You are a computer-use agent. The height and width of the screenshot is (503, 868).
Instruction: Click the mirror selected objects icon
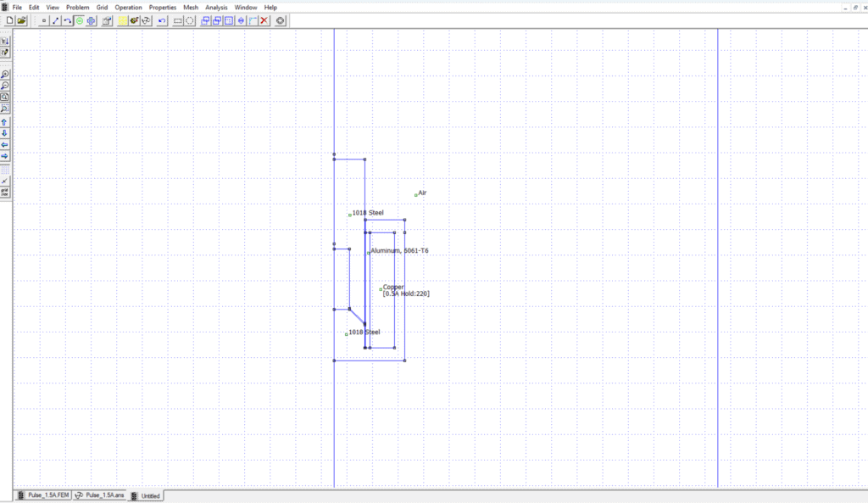(241, 20)
